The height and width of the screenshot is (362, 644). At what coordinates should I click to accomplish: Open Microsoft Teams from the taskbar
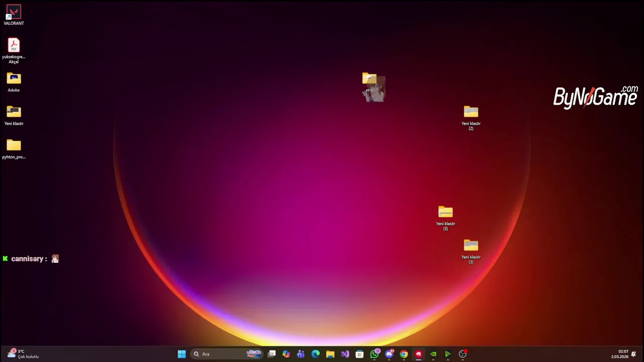pyautogui.click(x=301, y=354)
